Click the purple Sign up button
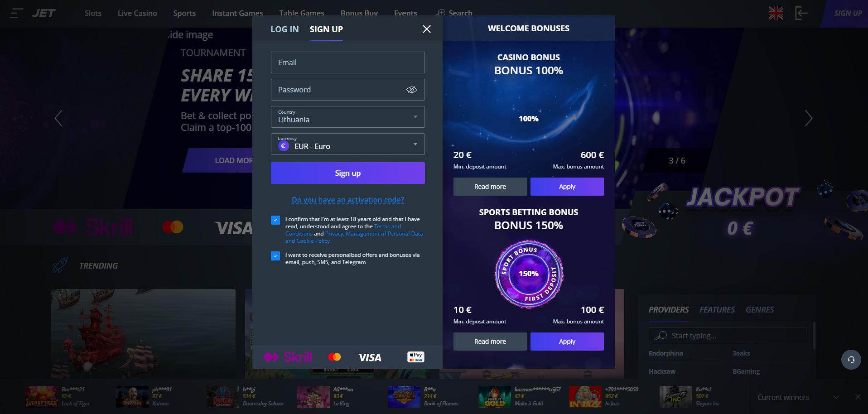The image size is (868, 414). [347, 173]
